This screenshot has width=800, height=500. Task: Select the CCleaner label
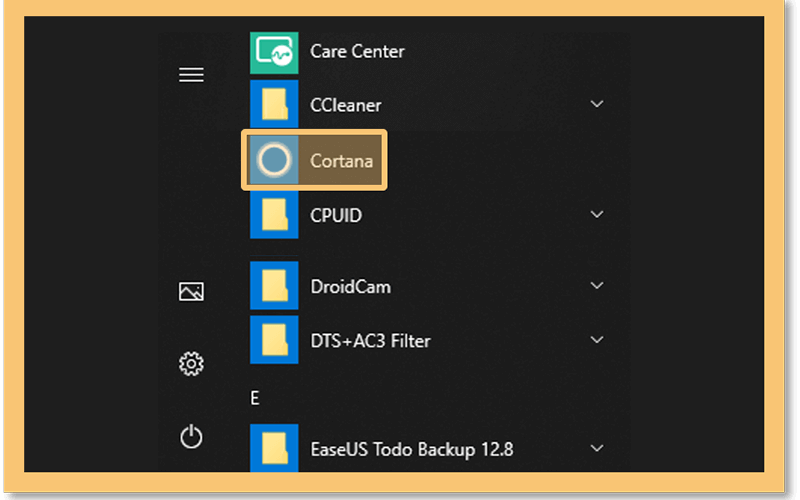pyautogui.click(x=345, y=105)
